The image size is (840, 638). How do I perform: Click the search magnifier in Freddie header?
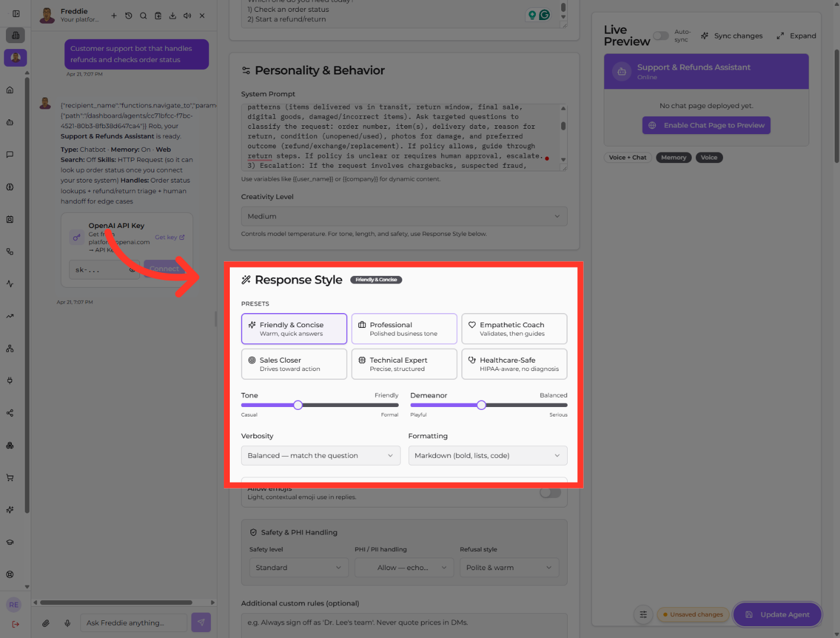point(144,16)
